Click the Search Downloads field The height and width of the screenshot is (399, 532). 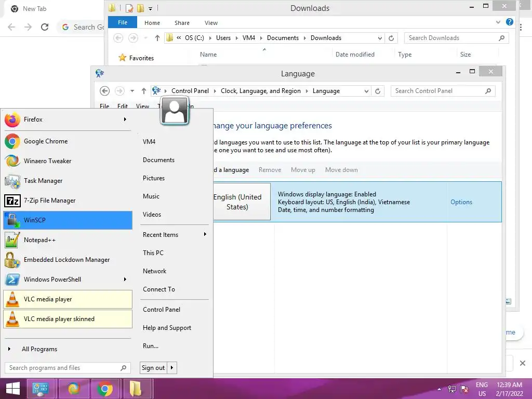click(x=456, y=38)
